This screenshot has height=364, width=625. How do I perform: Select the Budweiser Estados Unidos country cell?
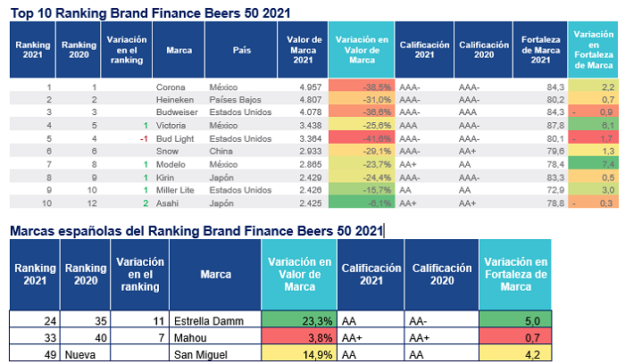240,112
